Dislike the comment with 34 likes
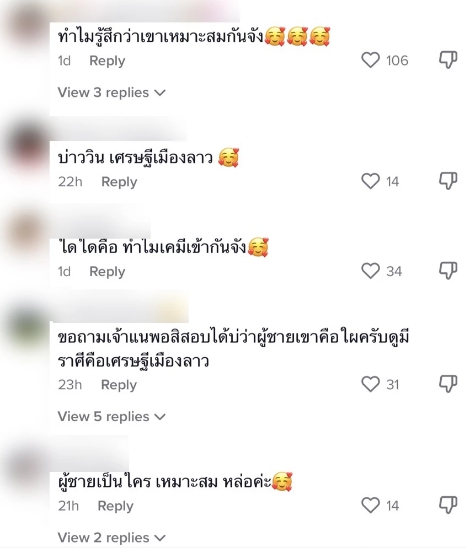Viewport: 466px width, 558px height. (447, 271)
